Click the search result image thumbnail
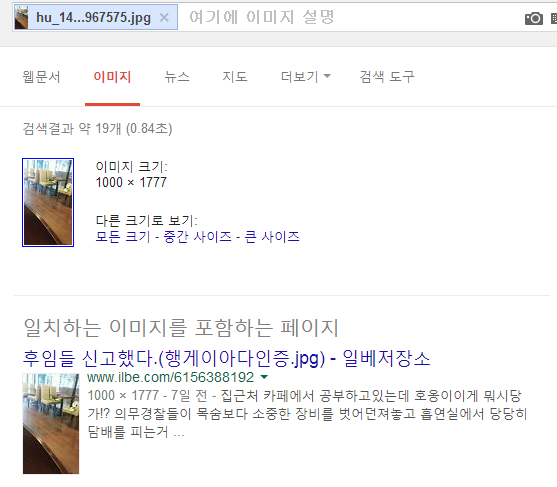557x487 pixels. 51,423
